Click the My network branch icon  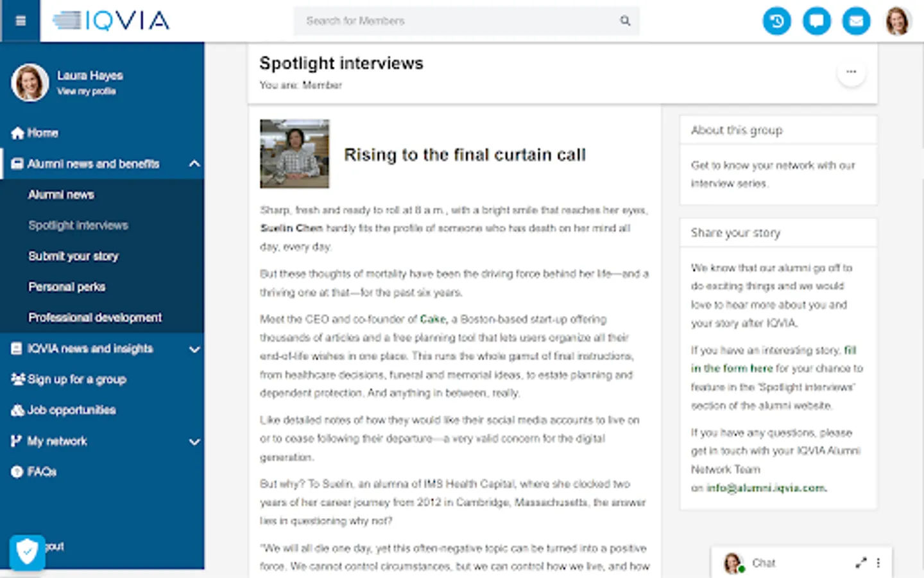17,441
